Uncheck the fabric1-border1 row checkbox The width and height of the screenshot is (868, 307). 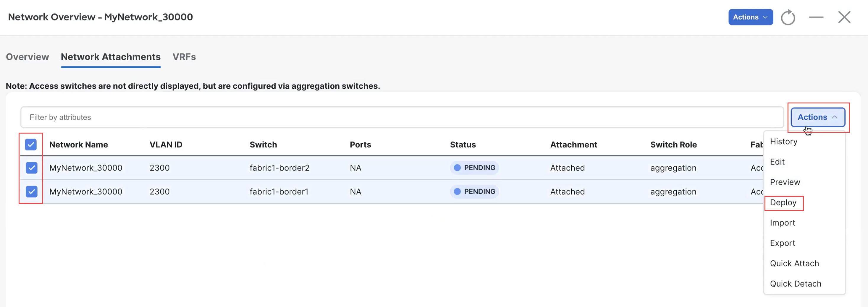pos(31,191)
